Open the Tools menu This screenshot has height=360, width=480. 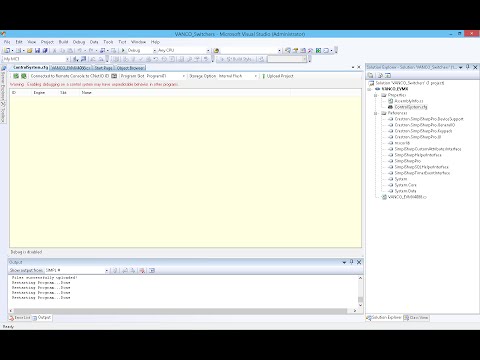click(108, 42)
